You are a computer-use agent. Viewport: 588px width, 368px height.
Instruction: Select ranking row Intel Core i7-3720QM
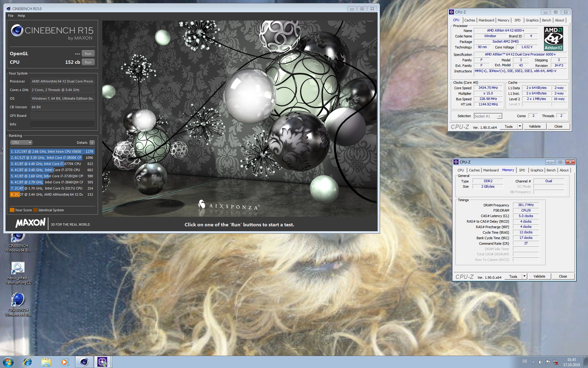(x=52, y=176)
